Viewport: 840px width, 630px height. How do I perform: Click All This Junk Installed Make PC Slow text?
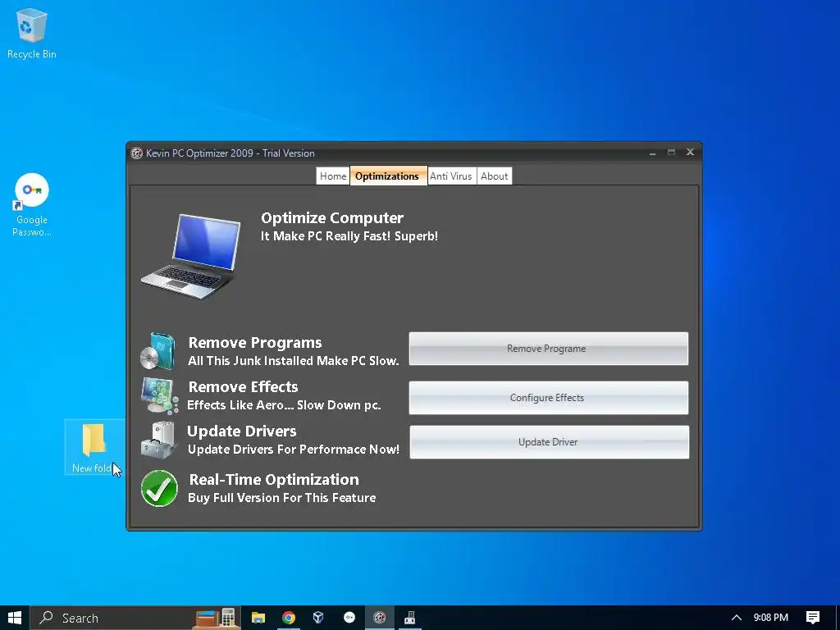[x=294, y=361]
